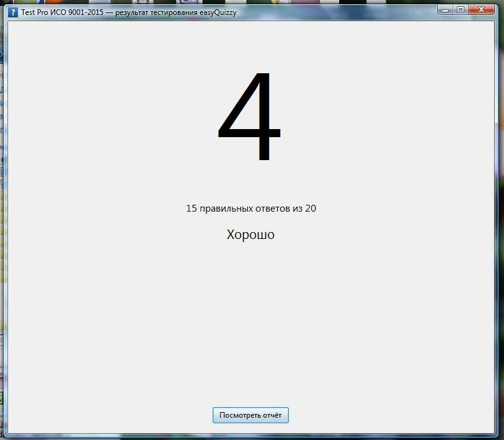Close the Test Pro ИСО 9001-2015 window
The width and height of the screenshot is (504, 440).
click(x=481, y=10)
